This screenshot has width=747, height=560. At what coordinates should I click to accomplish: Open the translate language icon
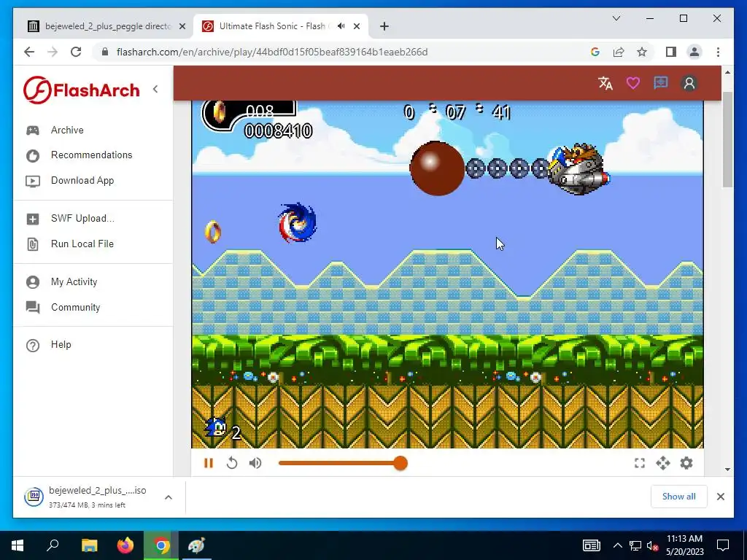(x=605, y=83)
